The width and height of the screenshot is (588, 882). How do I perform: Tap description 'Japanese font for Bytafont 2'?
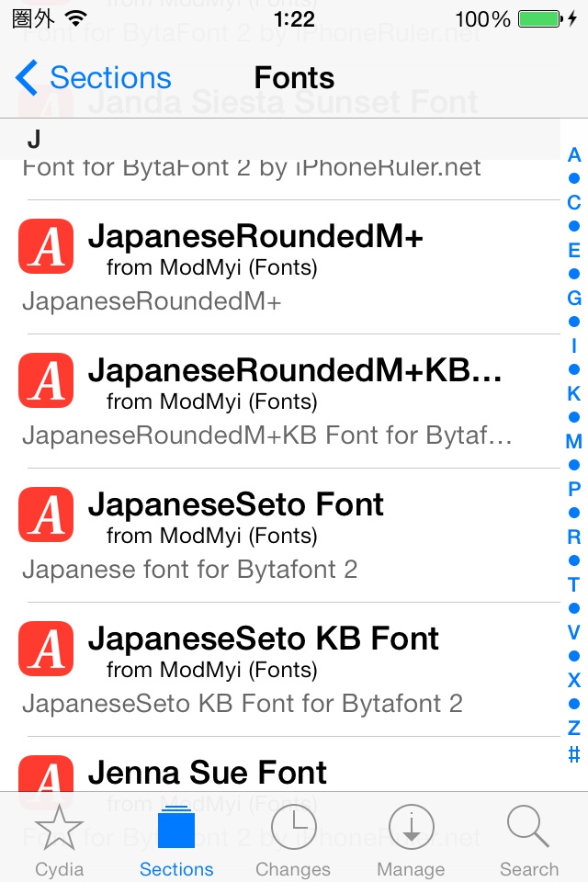(x=190, y=570)
